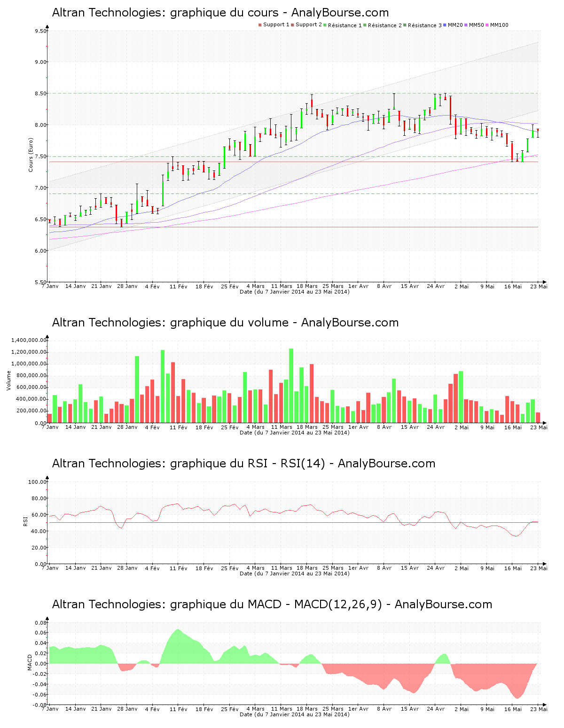Viewport: 564px width, 728px height.
Task: Click the 5.50 price axis value
Action: pos(40,282)
